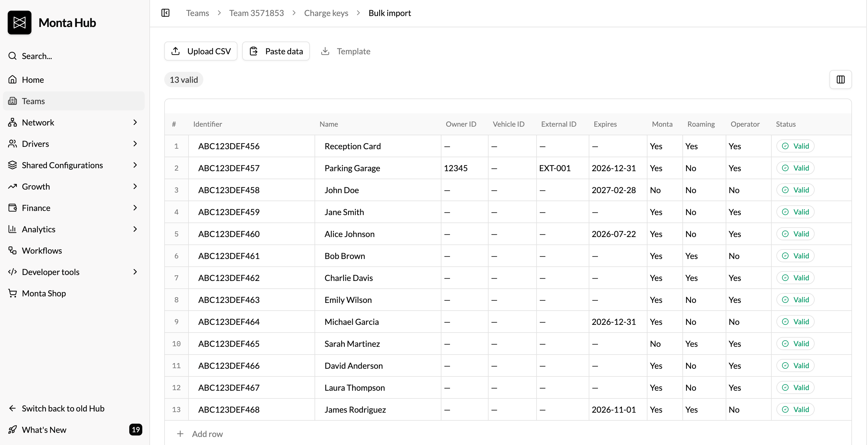Click Expires cell 2026-07-22
The height and width of the screenshot is (445, 868).
coord(618,234)
